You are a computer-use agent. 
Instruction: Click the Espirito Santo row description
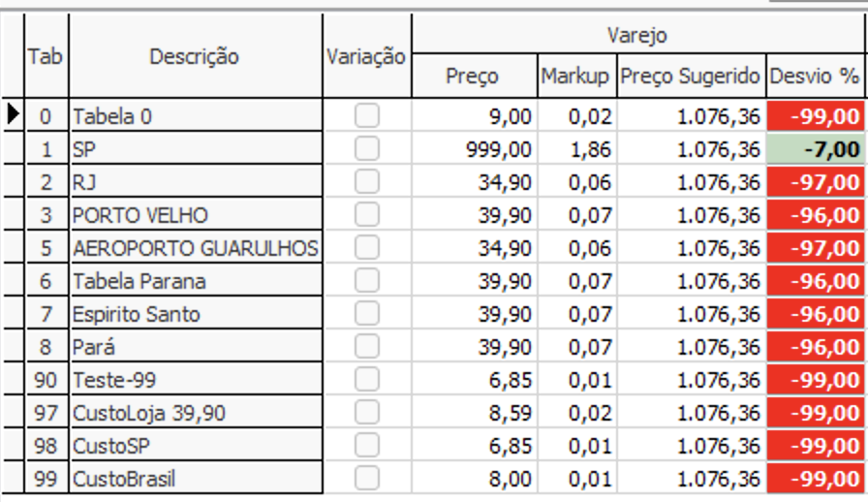[x=194, y=314]
